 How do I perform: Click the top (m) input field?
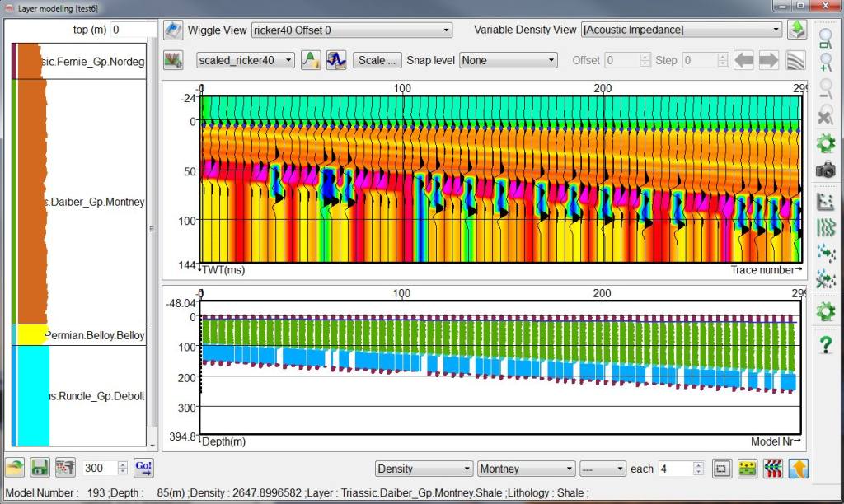coord(132,30)
